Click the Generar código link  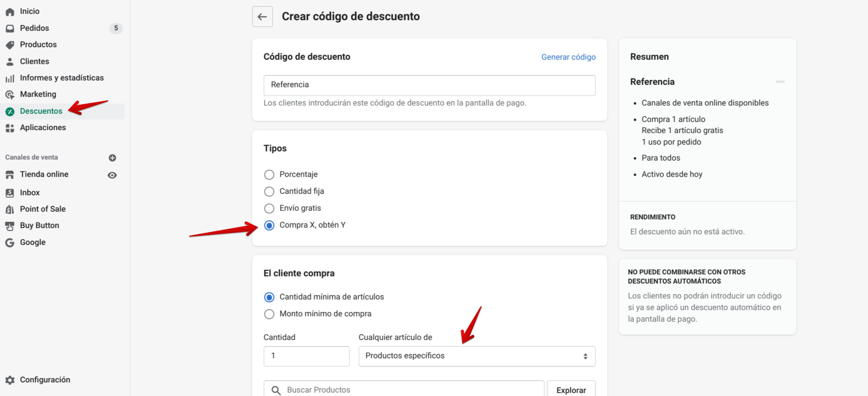click(x=568, y=57)
